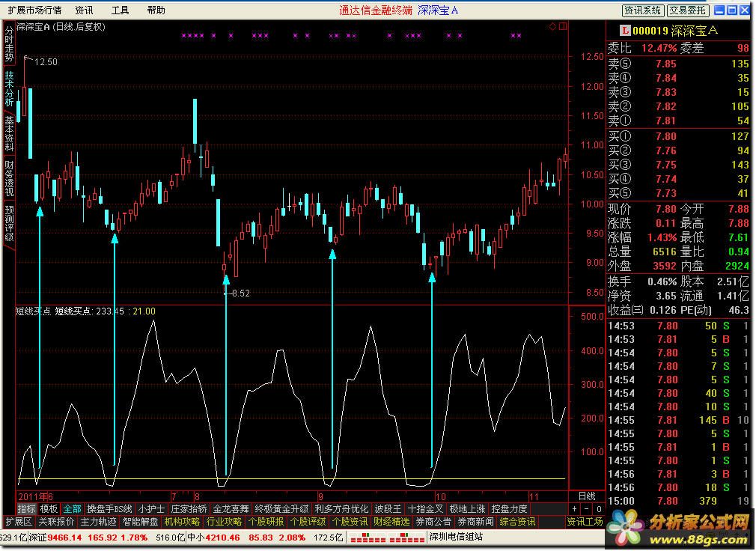Open the 扩展市场行情 menu
This screenshot has width=756, height=551.
tap(34, 10)
